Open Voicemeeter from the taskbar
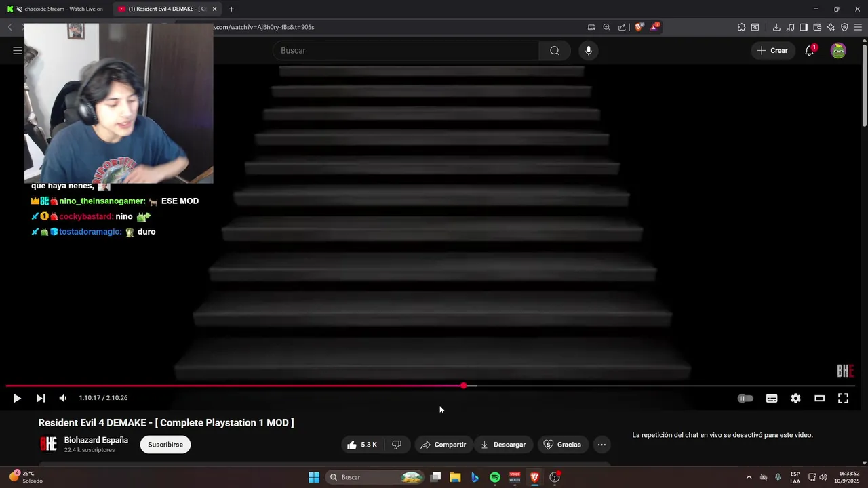This screenshot has height=488, width=868. [x=515, y=477]
